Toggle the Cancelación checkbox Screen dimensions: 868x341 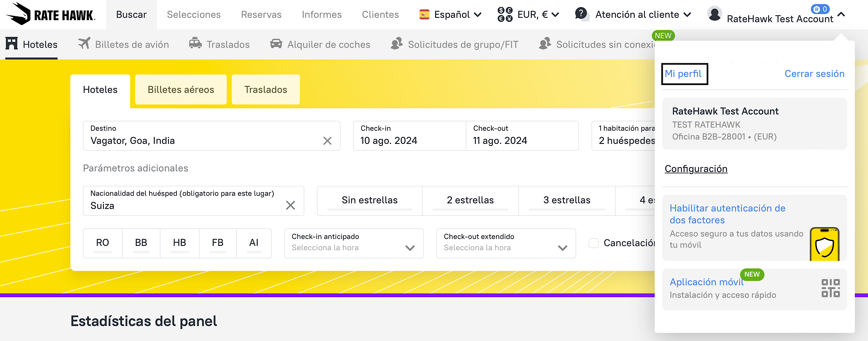[x=593, y=243]
